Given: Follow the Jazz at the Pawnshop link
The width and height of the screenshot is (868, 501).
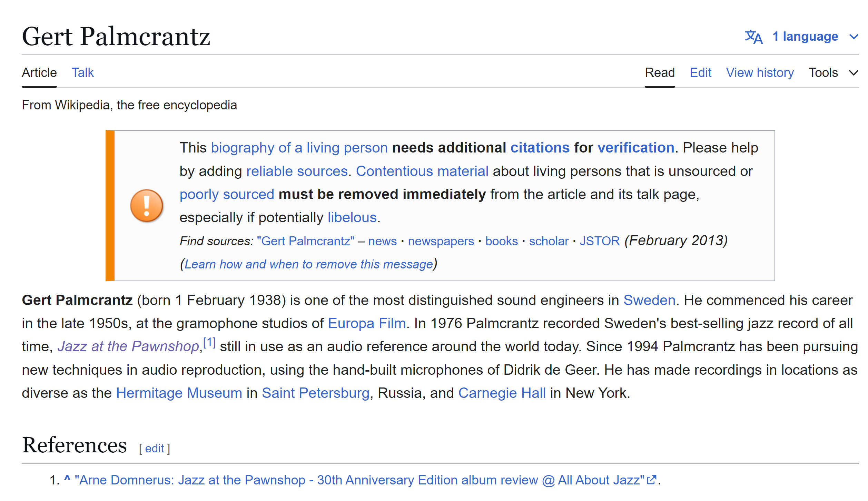Looking at the screenshot, I should pyautogui.click(x=128, y=347).
